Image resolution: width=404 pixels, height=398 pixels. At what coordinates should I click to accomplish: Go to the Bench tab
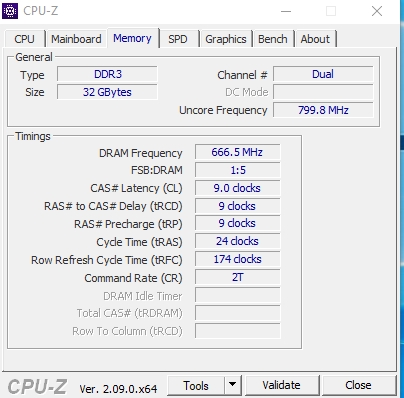tap(273, 39)
